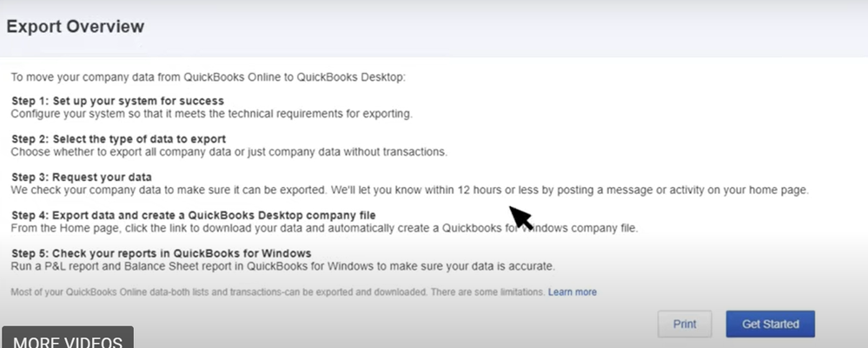The image size is (868, 348).
Task: Click the 'Choose whether to export' description line
Action: (x=229, y=152)
